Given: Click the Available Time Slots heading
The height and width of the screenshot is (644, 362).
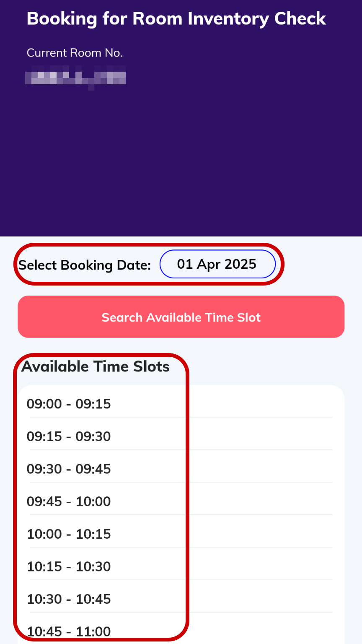Looking at the screenshot, I should coord(96,366).
